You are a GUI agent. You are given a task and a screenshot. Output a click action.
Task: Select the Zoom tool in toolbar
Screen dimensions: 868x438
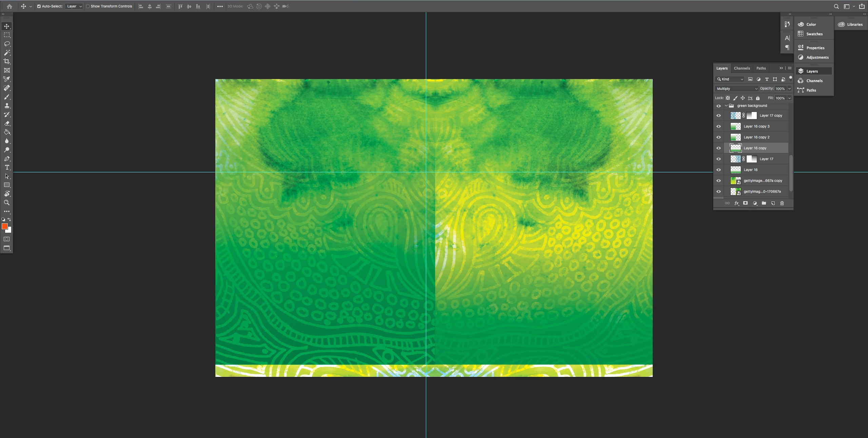point(7,203)
